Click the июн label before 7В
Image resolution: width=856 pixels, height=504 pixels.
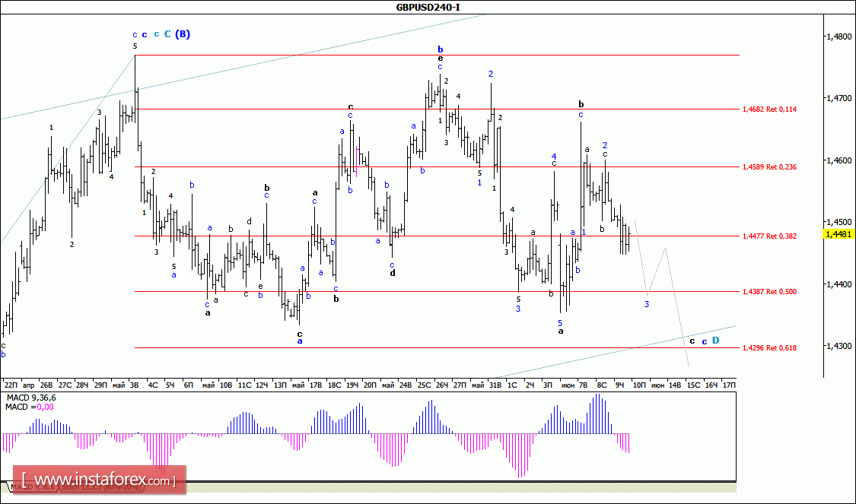(568, 385)
